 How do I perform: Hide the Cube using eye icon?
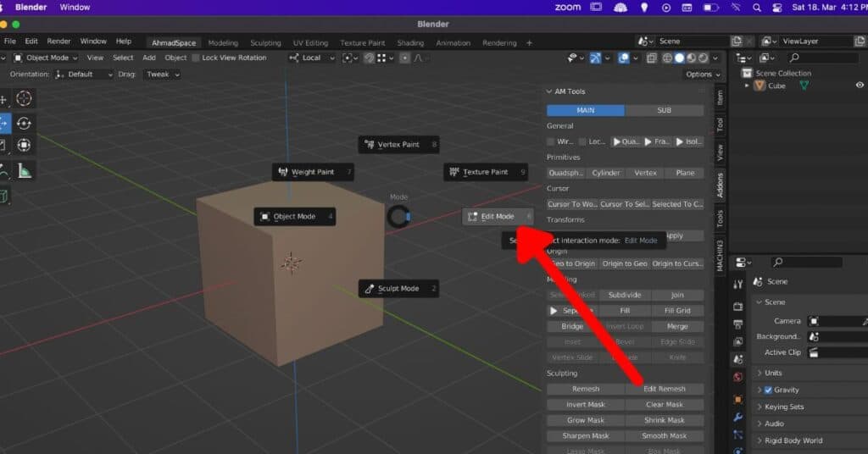click(x=860, y=86)
